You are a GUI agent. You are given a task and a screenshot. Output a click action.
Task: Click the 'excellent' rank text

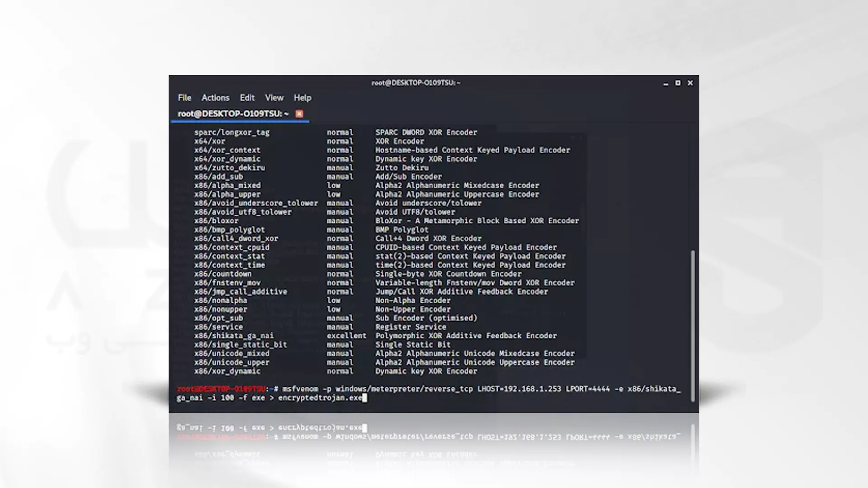point(346,336)
